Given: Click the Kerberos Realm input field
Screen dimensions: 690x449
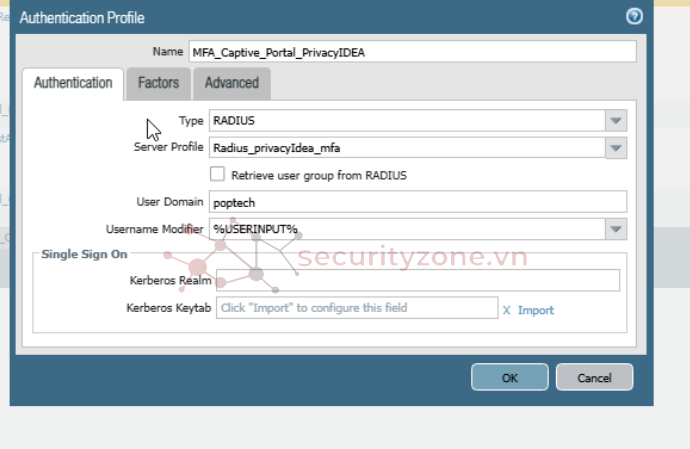Looking at the screenshot, I should 417,281.
